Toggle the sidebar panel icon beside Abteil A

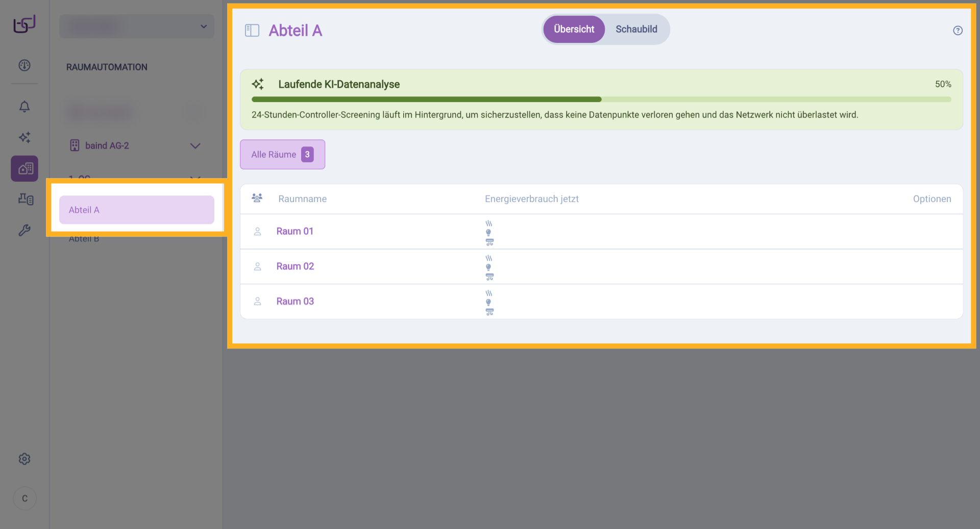[252, 31]
